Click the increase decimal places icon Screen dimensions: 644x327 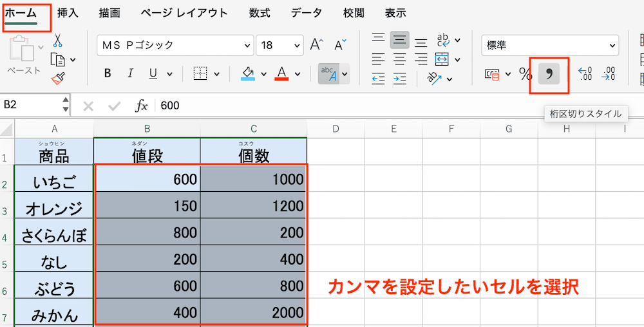coord(585,74)
